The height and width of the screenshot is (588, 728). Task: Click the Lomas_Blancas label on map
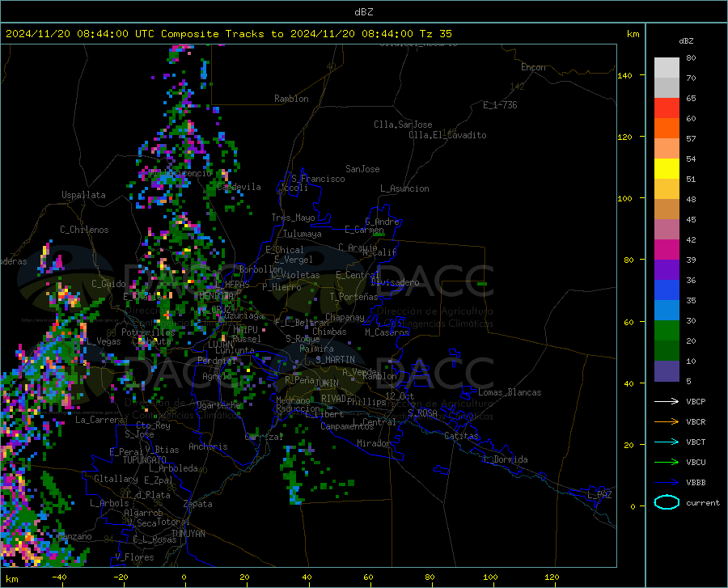click(x=510, y=392)
